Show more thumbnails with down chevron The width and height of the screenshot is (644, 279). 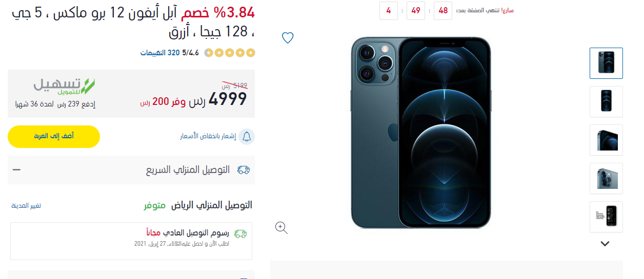[x=605, y=244]
